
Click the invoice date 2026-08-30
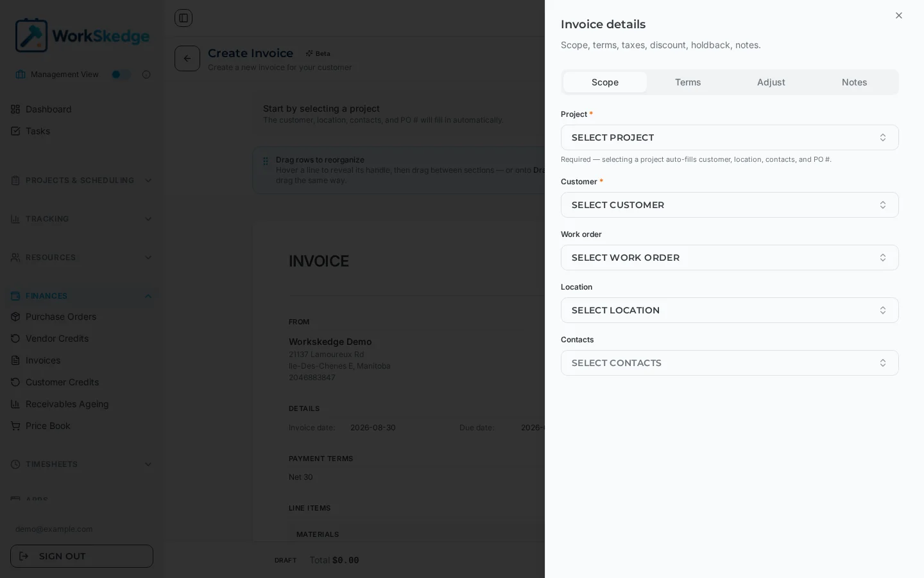[373, 428]
